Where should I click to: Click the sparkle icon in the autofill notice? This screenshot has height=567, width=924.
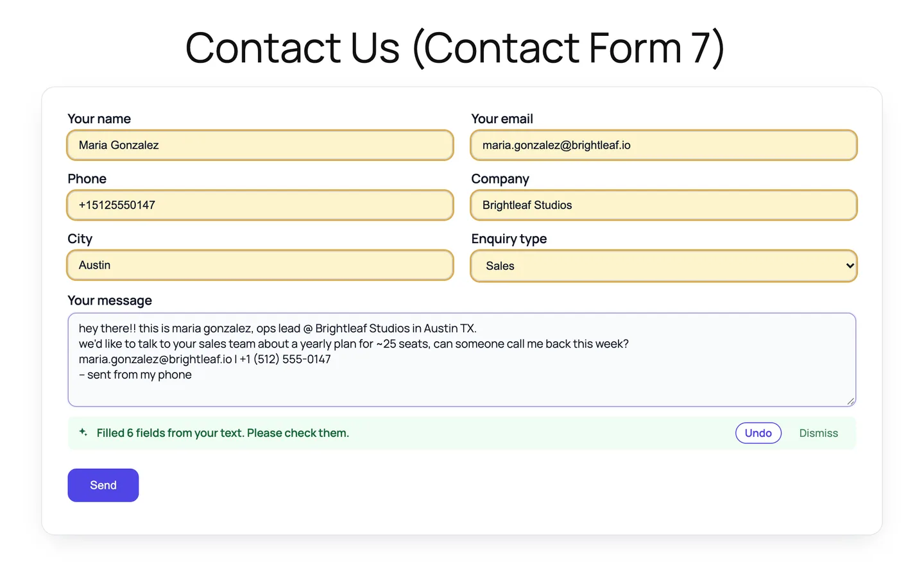tap(83, 432)
